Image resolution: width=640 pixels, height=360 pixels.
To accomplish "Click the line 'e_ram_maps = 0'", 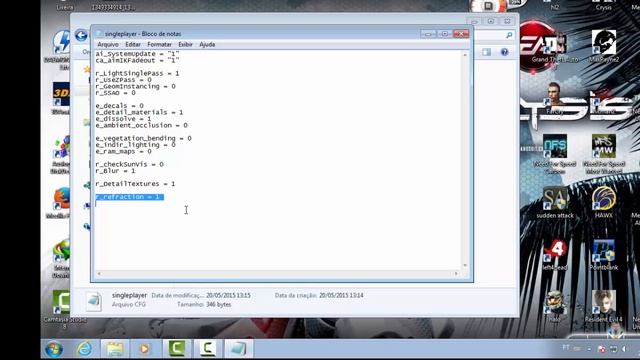I will [123, 151].
